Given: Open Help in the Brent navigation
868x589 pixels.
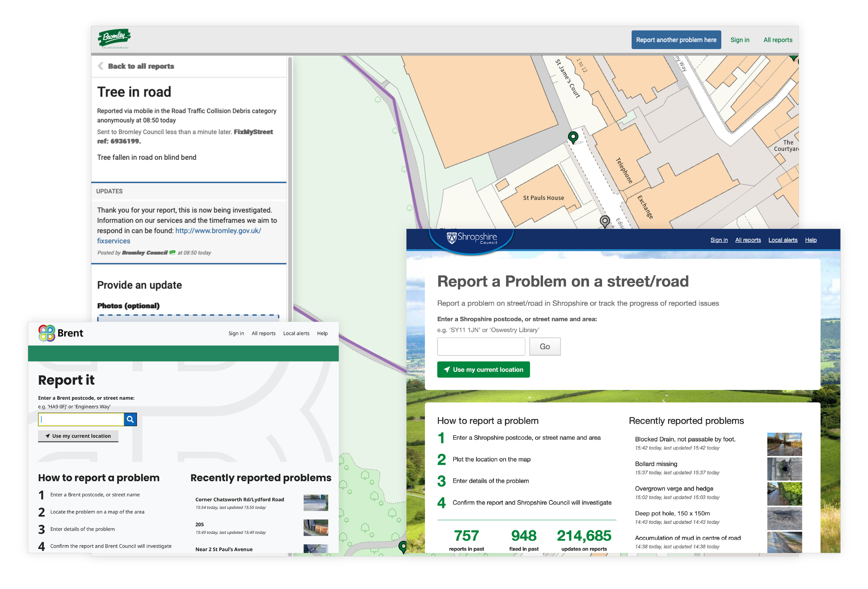Looking at the screenshot, I should point(322,333).
